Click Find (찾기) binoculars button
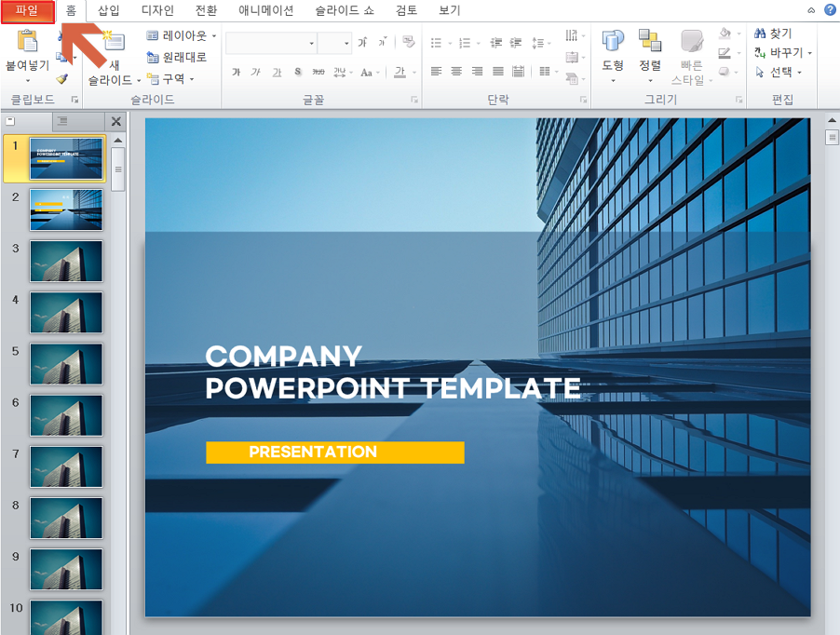Viewport: 840px width, 635px height. [773, 34]
